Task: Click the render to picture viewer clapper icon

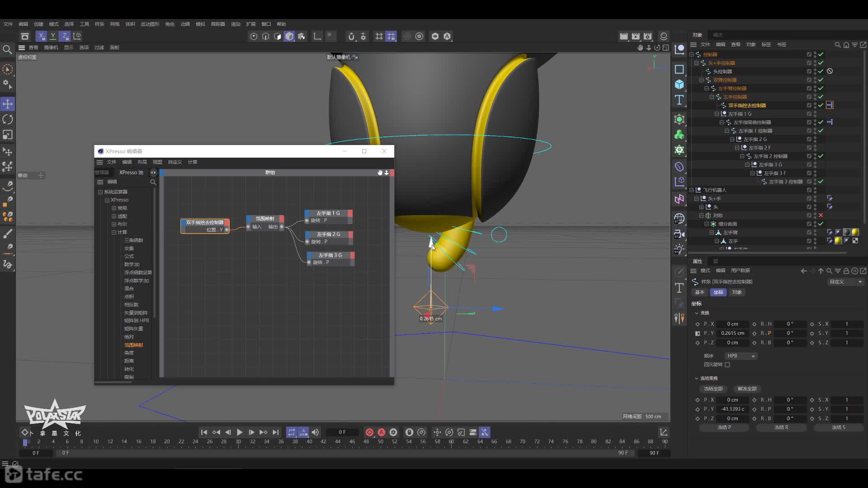Action: tap(636, 37)
